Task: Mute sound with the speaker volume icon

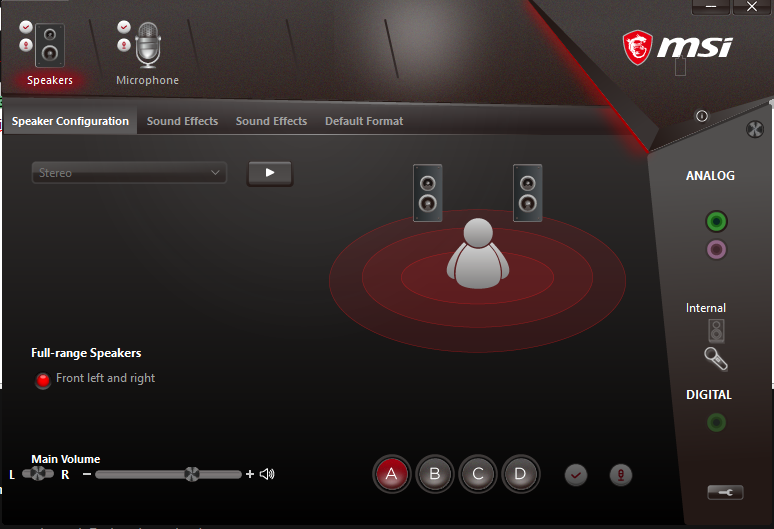Action: click(x=267, y=474)
